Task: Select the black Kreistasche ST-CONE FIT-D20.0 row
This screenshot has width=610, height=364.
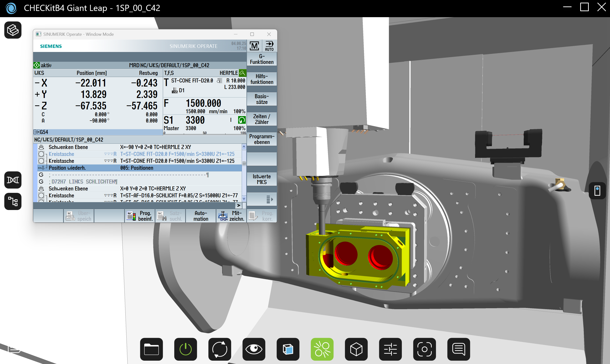Action: pyautogui.click(x=139, y=161)
